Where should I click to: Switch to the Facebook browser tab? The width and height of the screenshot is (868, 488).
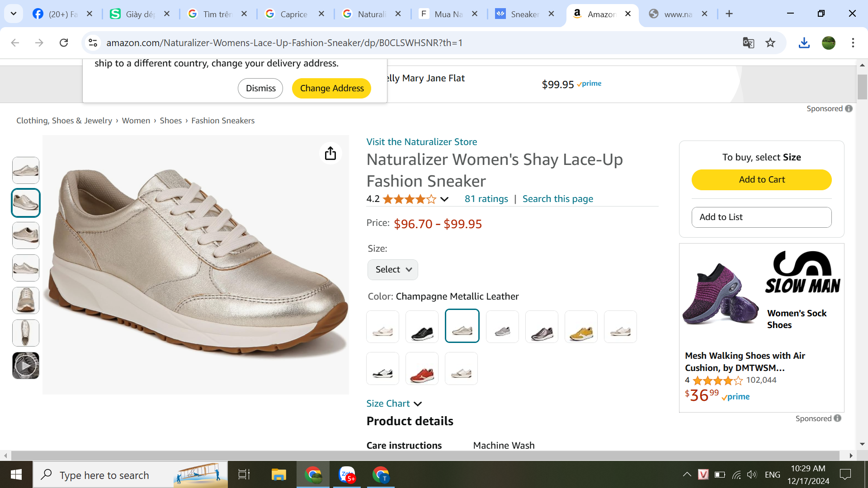pos(62,14)
